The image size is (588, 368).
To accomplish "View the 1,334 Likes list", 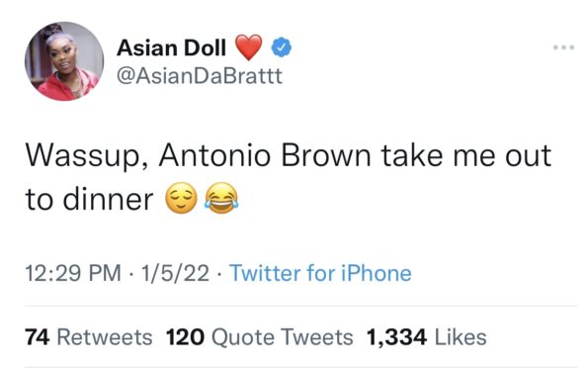I will tap(426, 336).
